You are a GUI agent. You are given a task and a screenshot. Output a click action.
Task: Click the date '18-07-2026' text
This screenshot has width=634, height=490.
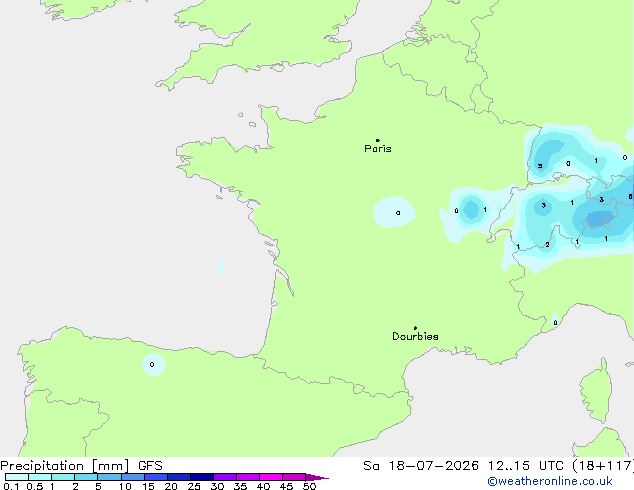434,466
